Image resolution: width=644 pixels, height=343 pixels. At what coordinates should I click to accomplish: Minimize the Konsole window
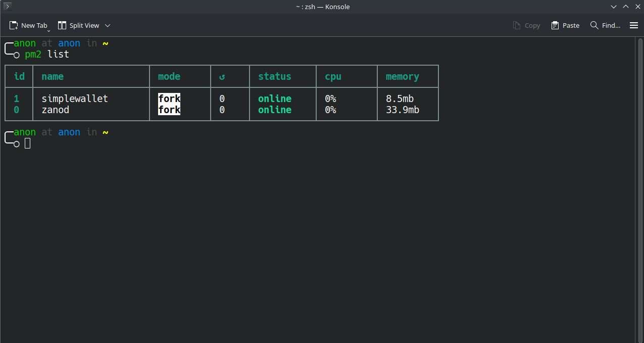(x=614, y=7)
